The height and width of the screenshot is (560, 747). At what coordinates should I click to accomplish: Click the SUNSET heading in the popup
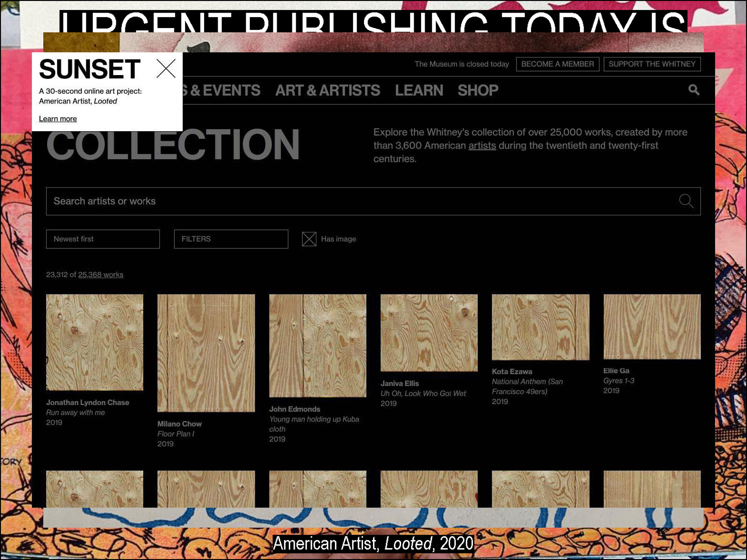click(x=90, y=69)
